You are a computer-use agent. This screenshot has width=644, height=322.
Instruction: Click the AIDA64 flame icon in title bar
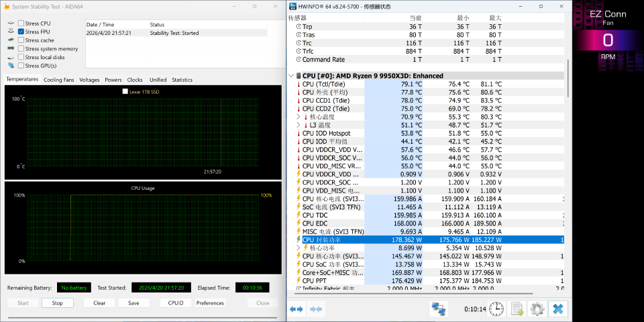(x=7, y=7)
